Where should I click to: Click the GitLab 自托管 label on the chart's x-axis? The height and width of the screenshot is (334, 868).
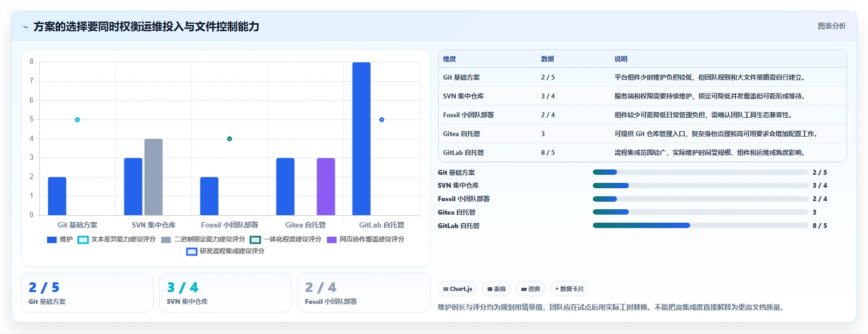[382, 225]
